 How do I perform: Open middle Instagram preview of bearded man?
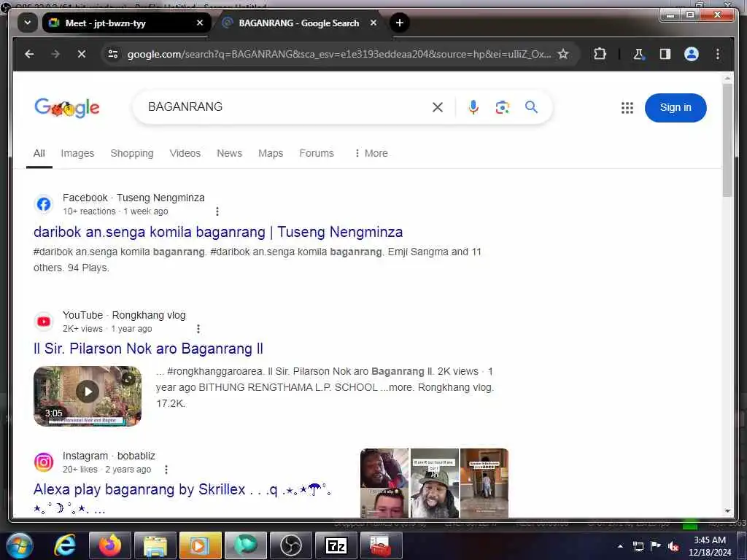[435, 483]
